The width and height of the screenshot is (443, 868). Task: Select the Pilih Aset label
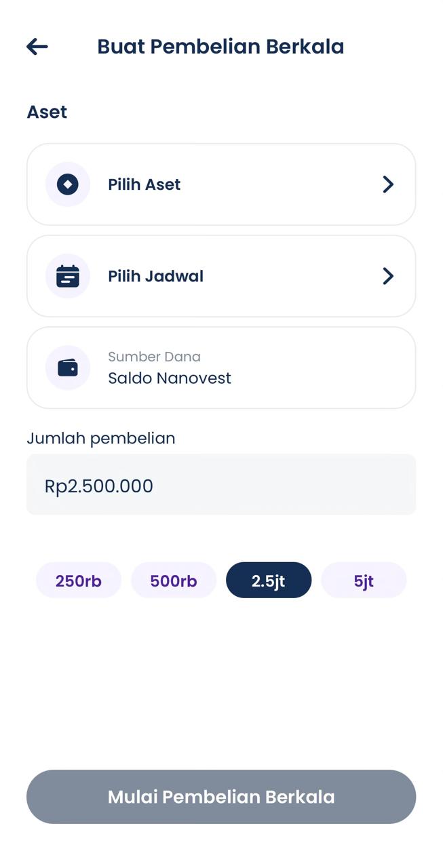144,184
